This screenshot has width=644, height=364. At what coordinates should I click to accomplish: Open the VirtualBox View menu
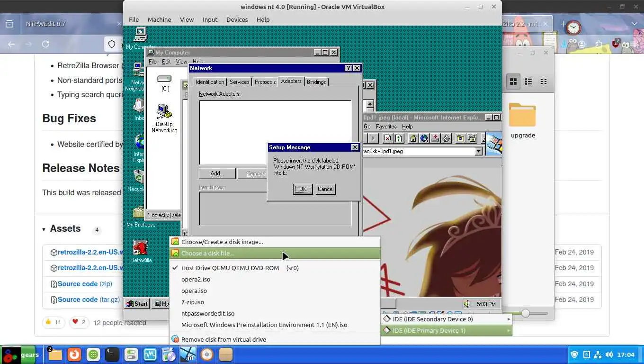click(x=187, y=19)
